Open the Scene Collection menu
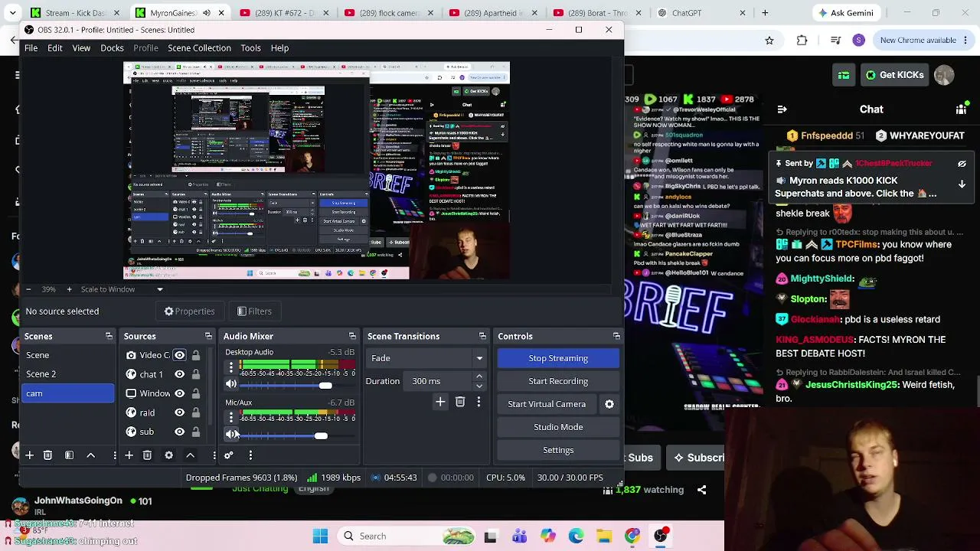Viewport: 980px width, 551px height. click(x=199, y=48)
